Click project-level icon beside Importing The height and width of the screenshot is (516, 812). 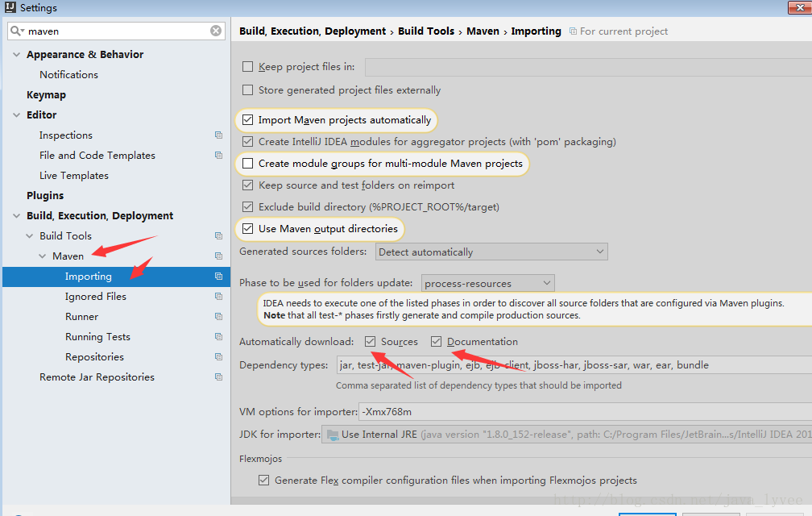pos(218,276)
